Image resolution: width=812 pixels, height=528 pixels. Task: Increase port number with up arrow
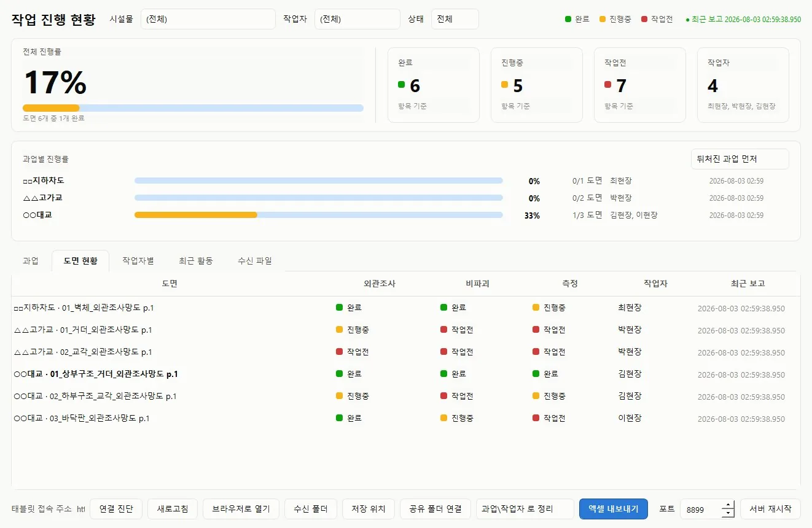pos(728,505)
